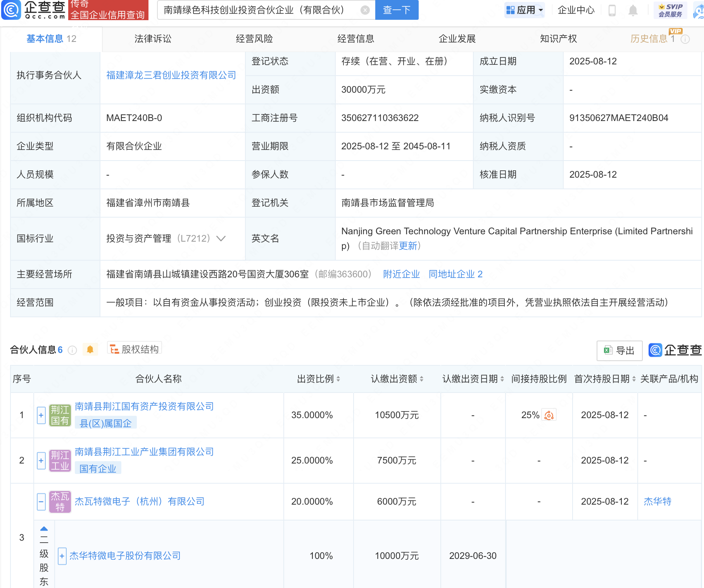
Task: Open 杰华特微电子股份有限公司 link
Action: click(125, 556)
